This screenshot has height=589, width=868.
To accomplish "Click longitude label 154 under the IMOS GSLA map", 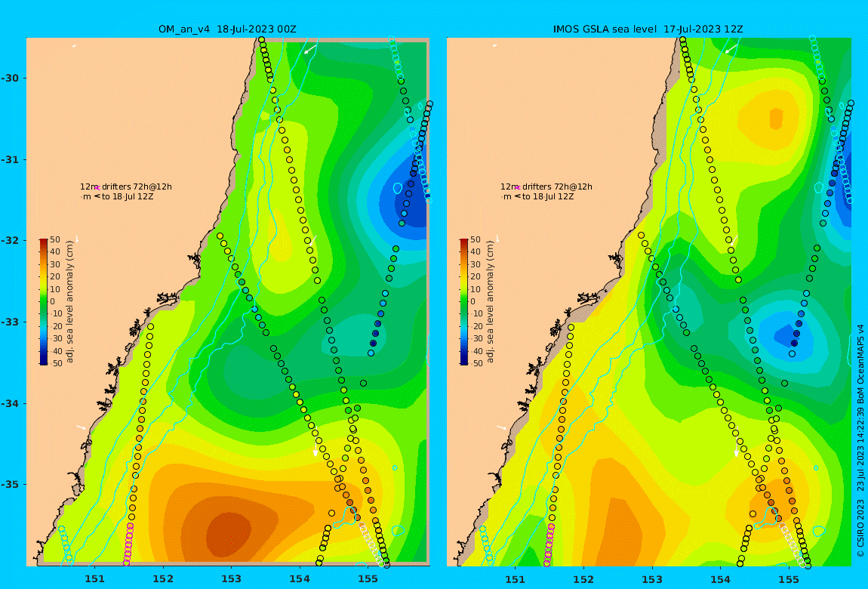I will coord(720,580).
